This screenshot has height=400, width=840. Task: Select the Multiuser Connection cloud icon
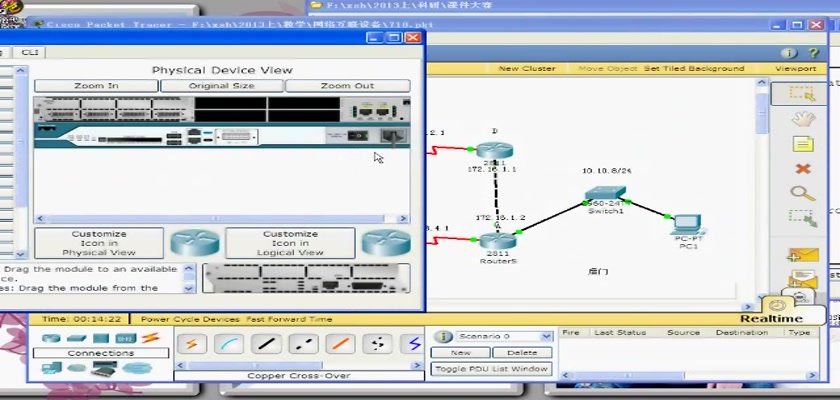[x=137, y=368]
